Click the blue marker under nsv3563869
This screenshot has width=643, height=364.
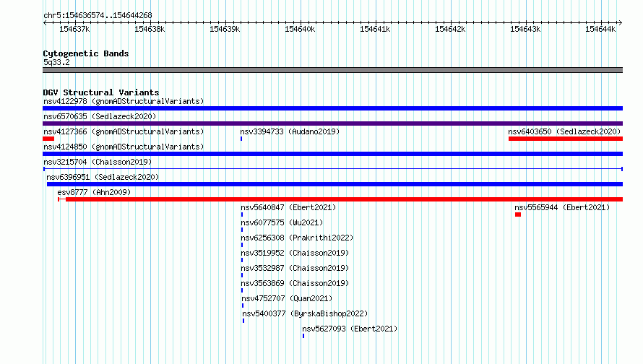coord(242,290)
